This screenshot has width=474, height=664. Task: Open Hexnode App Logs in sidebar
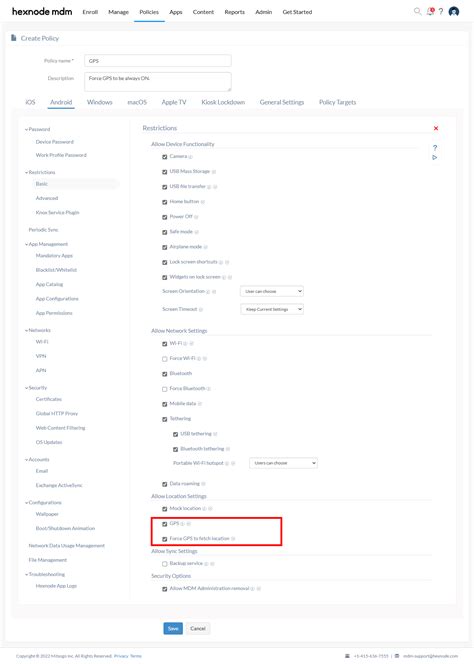coord(56,586)
